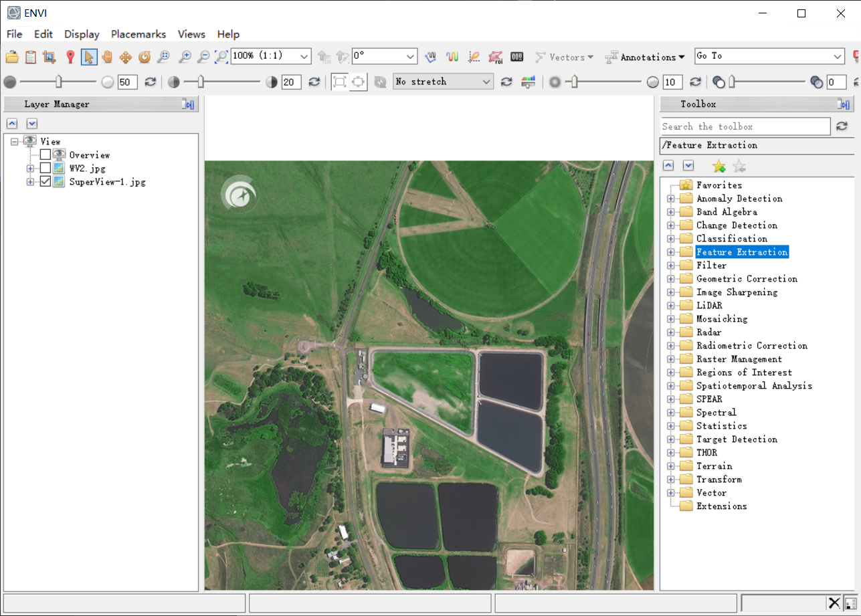
Task: Enable the WV2.jpg layer checkbox
Action: point(45,168)
